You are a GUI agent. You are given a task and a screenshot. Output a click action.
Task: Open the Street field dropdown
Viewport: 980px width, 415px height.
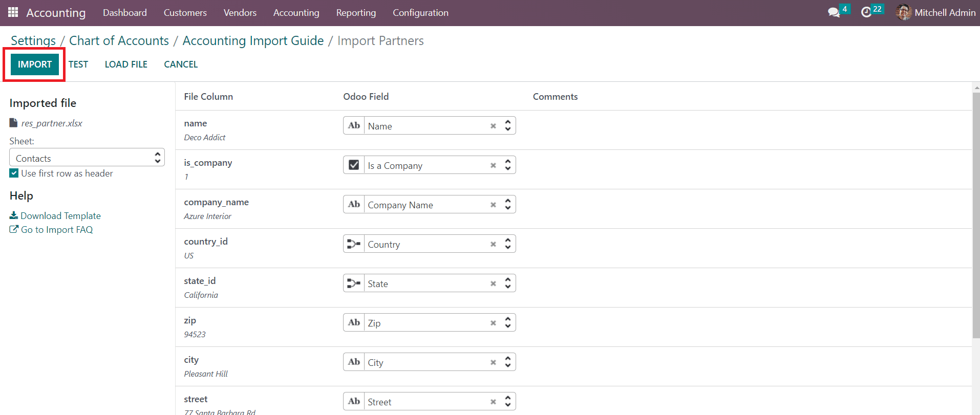click(x=507, y=402)
